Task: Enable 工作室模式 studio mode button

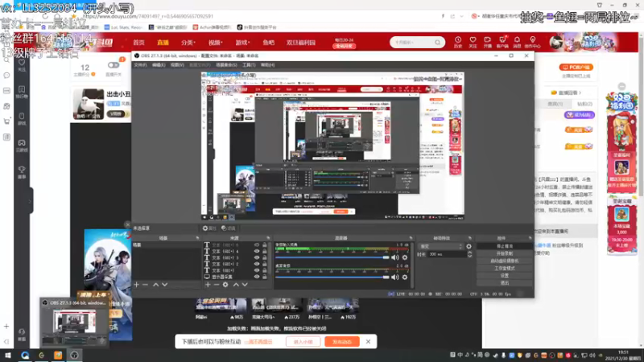Action: click(x=505, y=269)
